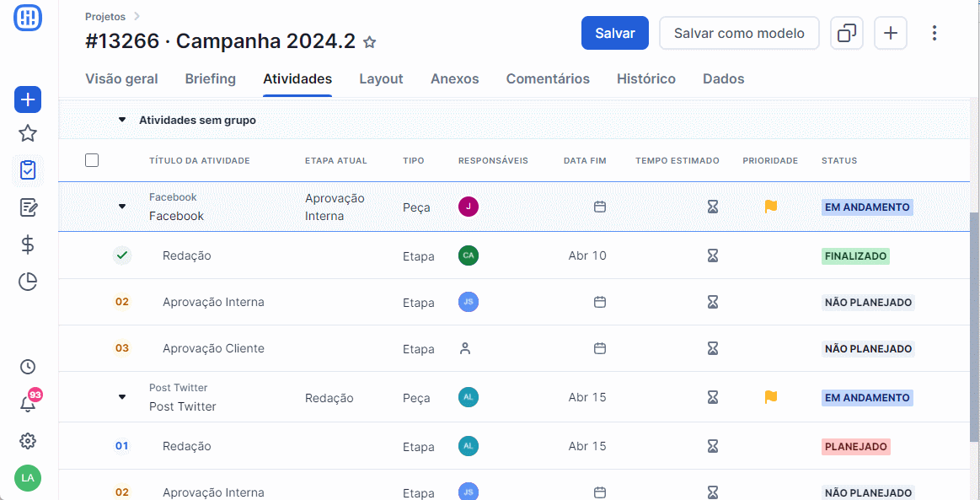Click the duplicate project icon button
The width and height of the screenshot is (980, 500).
pyautogui.click(x=846, y=33)
